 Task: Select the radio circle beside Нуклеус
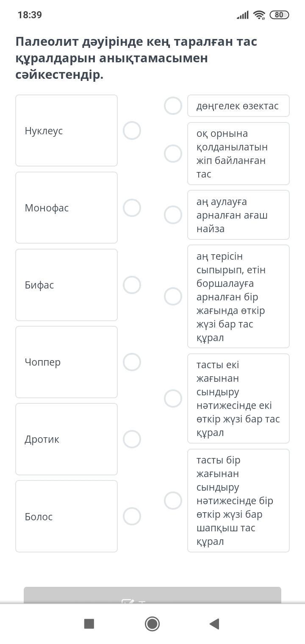pos(132,130)
